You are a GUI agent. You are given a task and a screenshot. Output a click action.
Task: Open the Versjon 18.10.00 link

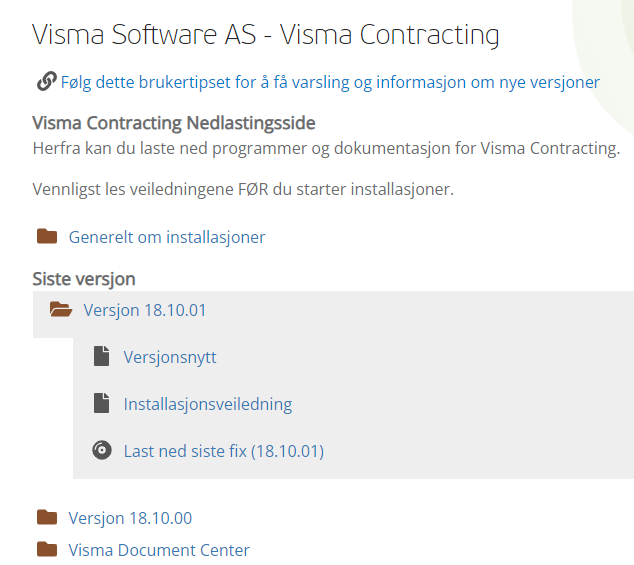coord(130,518)
